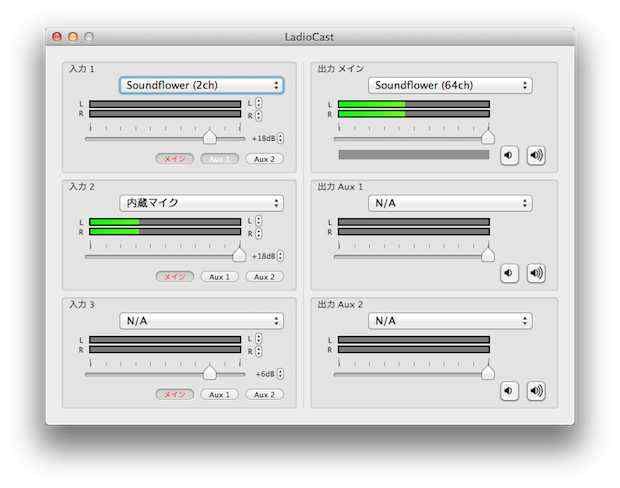Click low-volume speaker icon in 出力 Aux 2

pyautogui.click(x=509, y=391)
